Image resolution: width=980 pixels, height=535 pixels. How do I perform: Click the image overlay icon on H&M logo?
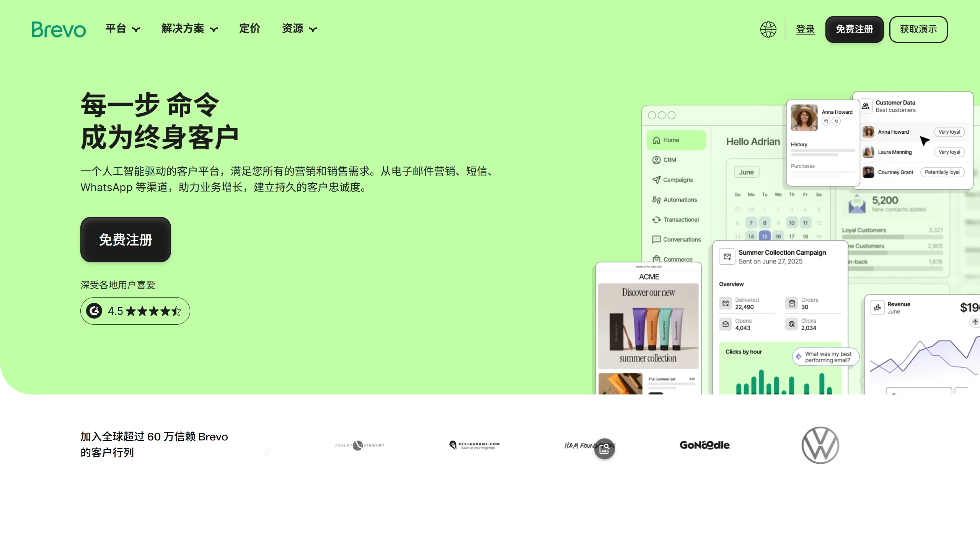[x=604, y=449]
